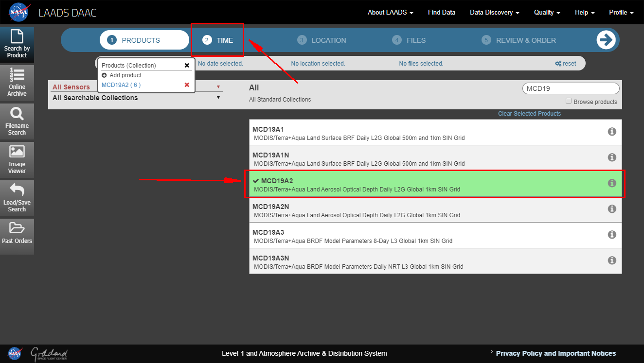Click Clear Selected Products link

click(529, 114)
